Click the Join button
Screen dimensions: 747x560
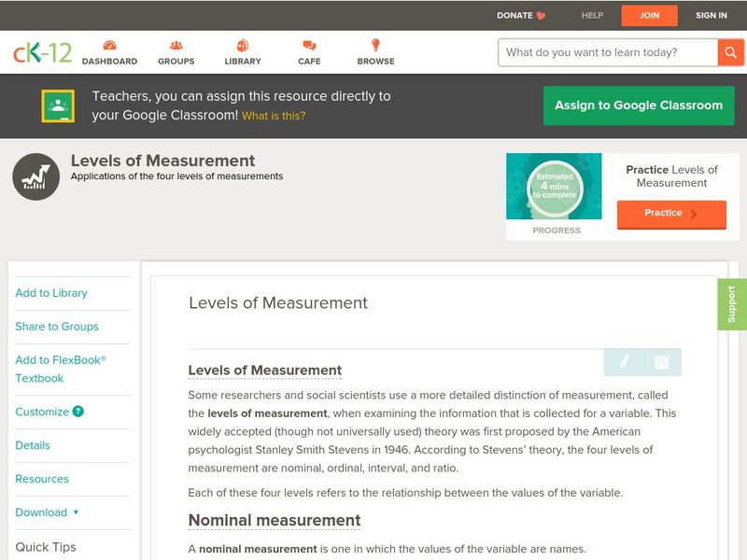pyautogui.click(x=649, y=16)
